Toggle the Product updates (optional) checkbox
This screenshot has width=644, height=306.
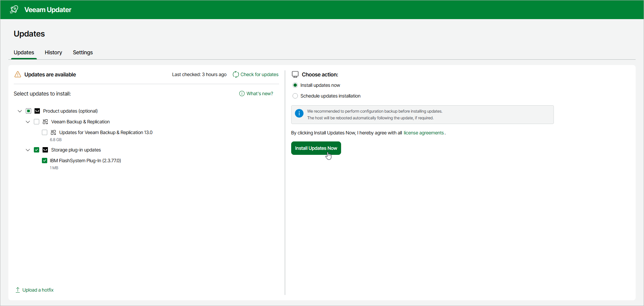(x=28, y=111)
